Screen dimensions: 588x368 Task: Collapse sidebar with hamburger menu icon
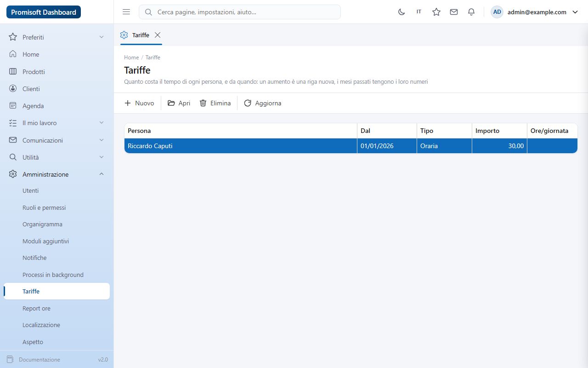click(126, 12)
